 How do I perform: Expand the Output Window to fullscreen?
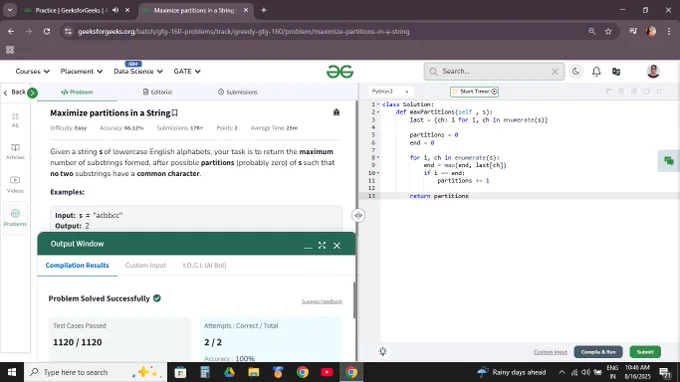tap(322, 245)
